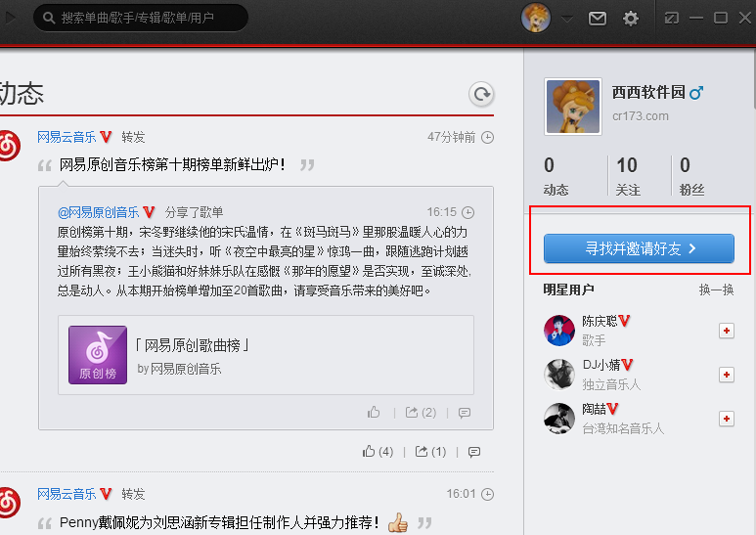Follow 陈庆聪 with plus button
The width and height of the screenshot is (756, 535).
(x=726, y=331)
